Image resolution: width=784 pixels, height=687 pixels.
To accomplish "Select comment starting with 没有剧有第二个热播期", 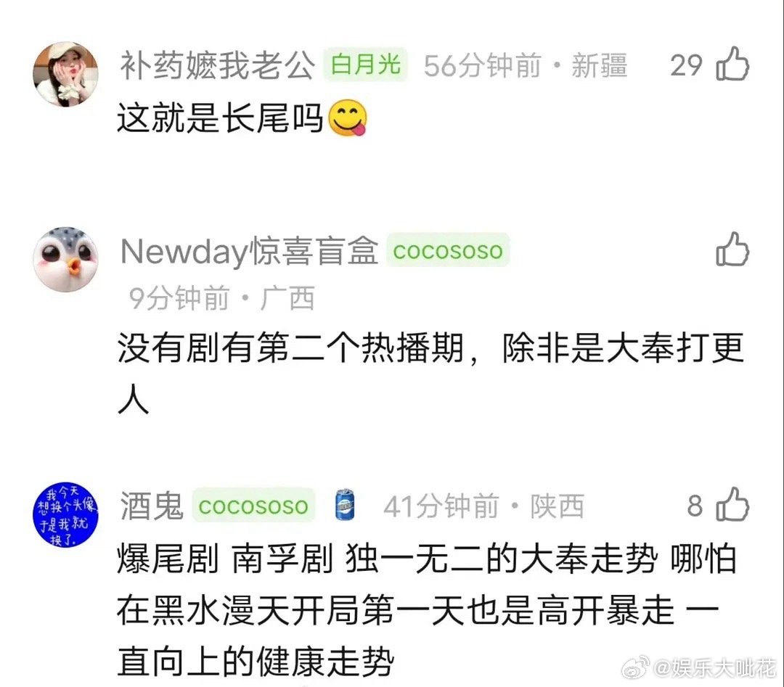I will (431, 374).
